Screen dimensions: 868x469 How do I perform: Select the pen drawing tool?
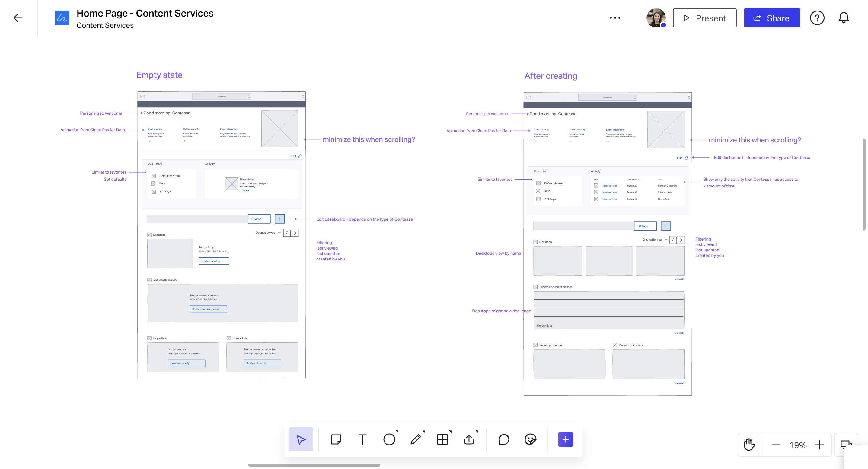click(x=416, y=439)
